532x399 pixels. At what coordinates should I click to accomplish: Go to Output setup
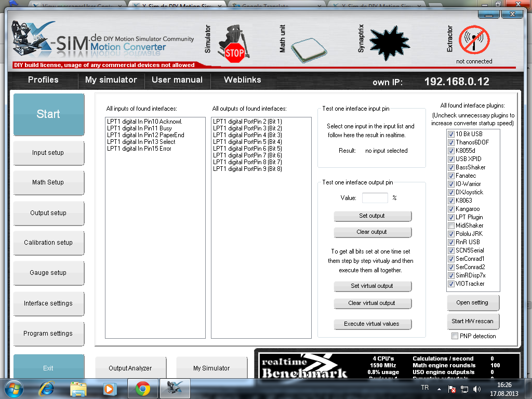(x=48, y=212)
